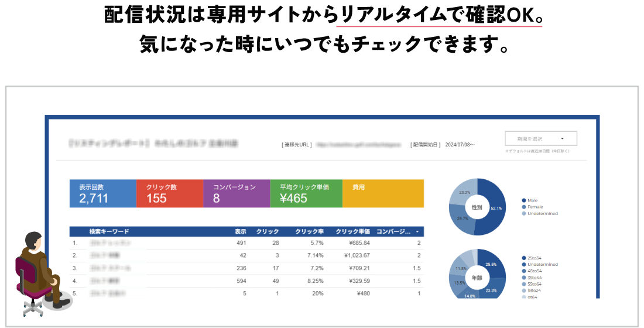
Task: Click the 表示回数 2,711 scorecard
Action: point(102,193)
